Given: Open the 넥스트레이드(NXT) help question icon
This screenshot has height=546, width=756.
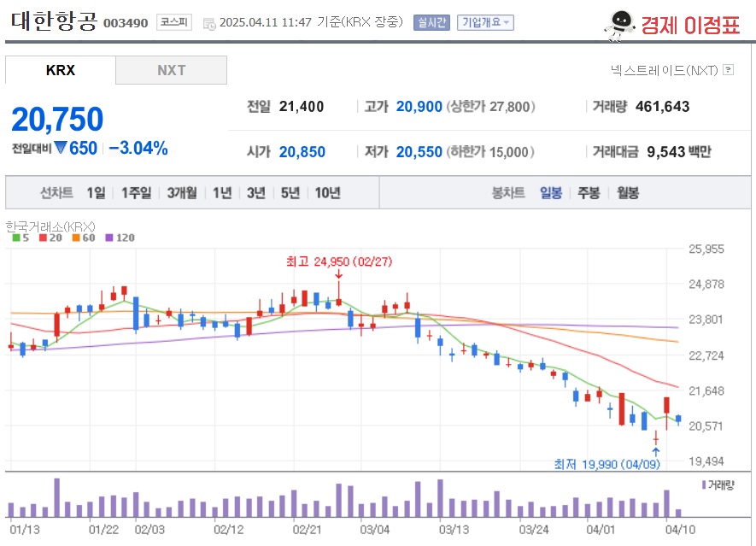Looking at the screenshot, I should coord(729,70).
